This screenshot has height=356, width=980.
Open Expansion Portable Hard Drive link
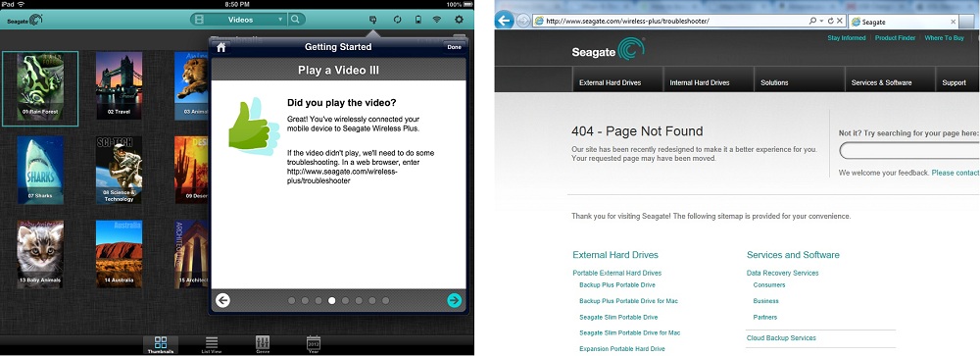(x=622, y=348)
